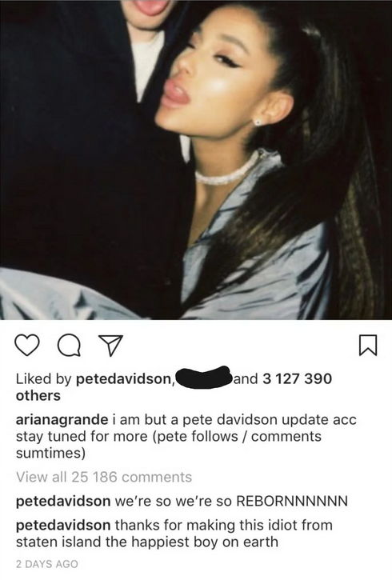
Task: Tap the heart like icon
Action: point(27,345)
